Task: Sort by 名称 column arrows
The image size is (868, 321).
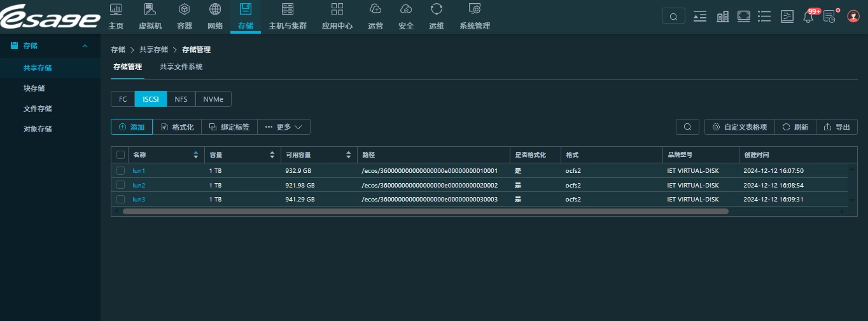Action: pos(195,155)
